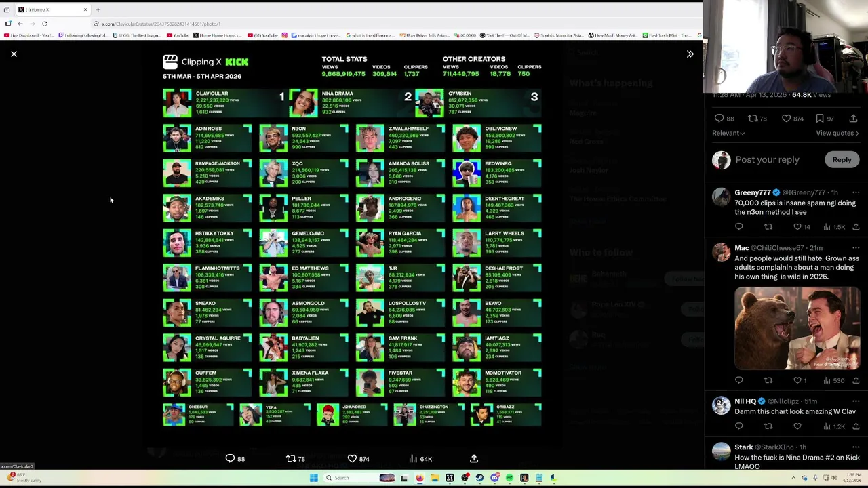Open Greeny777's profile name
The width and height of the screenshot is (868, 488).
pos(752,192)
